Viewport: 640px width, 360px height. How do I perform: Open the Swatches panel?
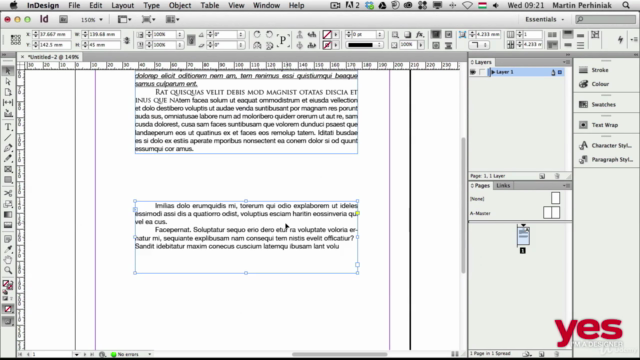click(x=603, y=104)
